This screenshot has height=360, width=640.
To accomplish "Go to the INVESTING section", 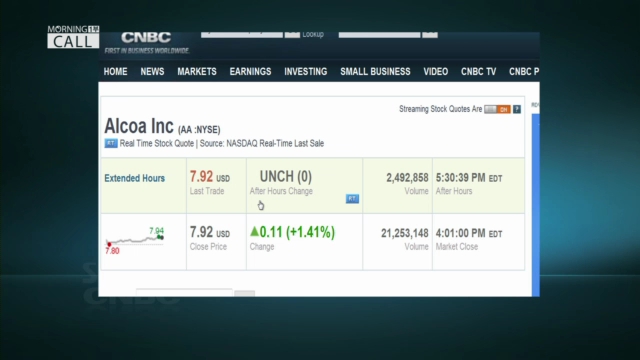I will [306, 71].
